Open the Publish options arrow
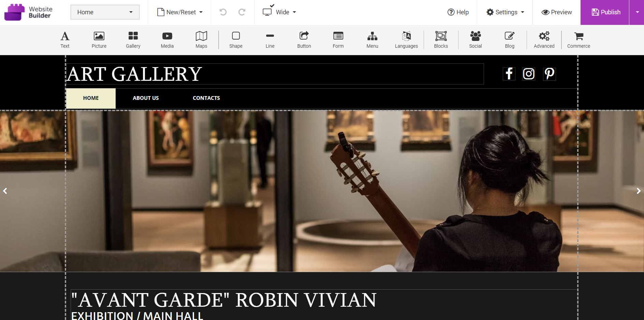This screenshot has width=644, height=320. pos(637,12)
